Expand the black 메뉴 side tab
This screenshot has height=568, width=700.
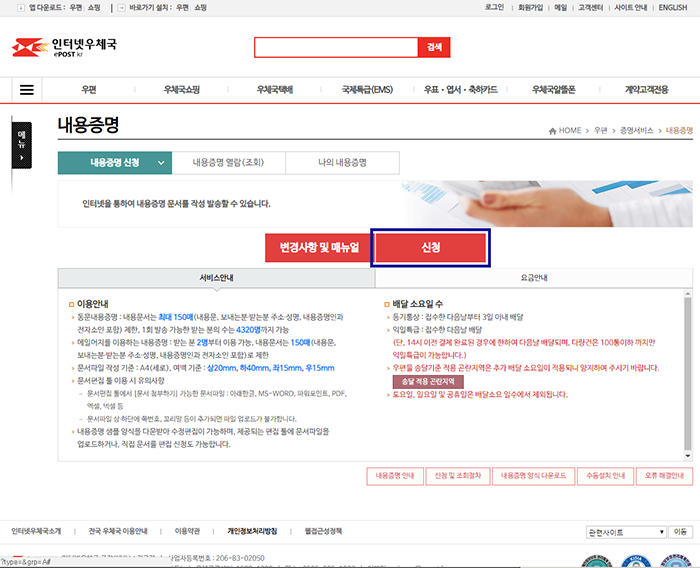tap(21, 145)
